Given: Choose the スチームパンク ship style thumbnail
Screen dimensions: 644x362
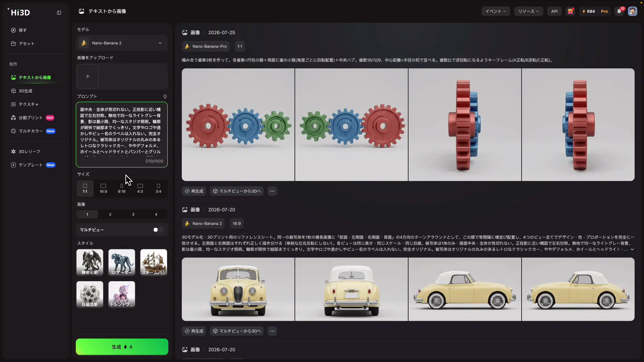Looking at the screenshot, I should click(x=154, y=262).
